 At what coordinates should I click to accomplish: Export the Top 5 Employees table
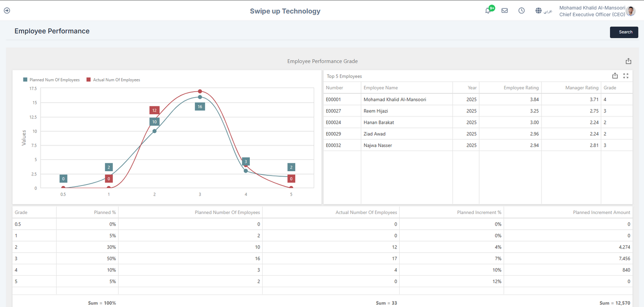615,76
